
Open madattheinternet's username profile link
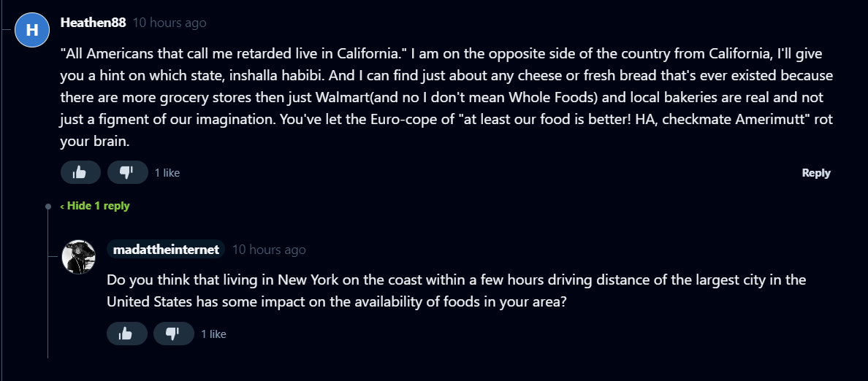(167, 250)
